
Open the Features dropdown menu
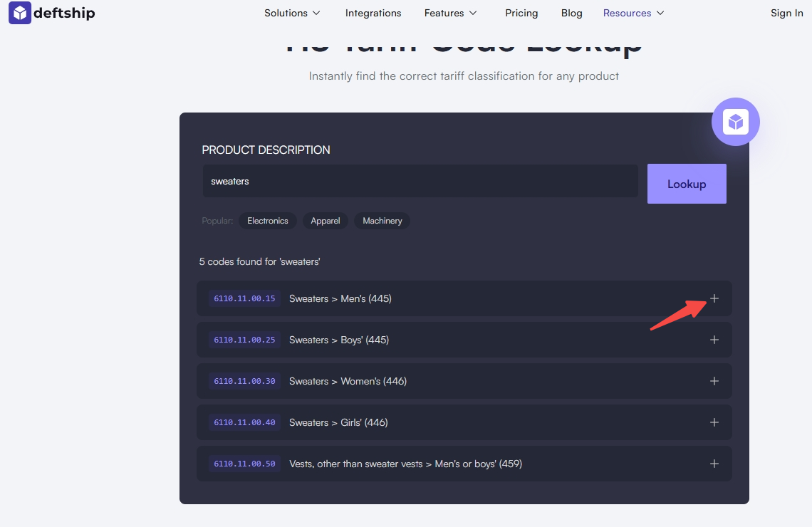[450, 13]
